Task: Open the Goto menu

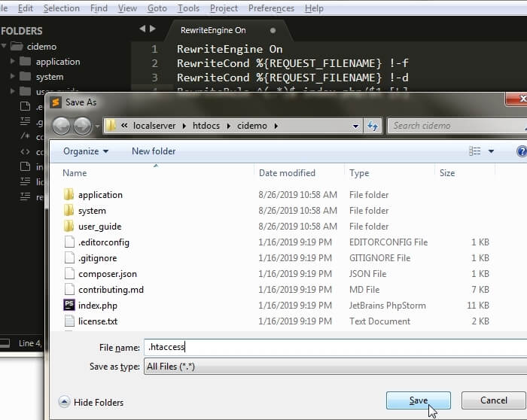Action: pos(157,8)
